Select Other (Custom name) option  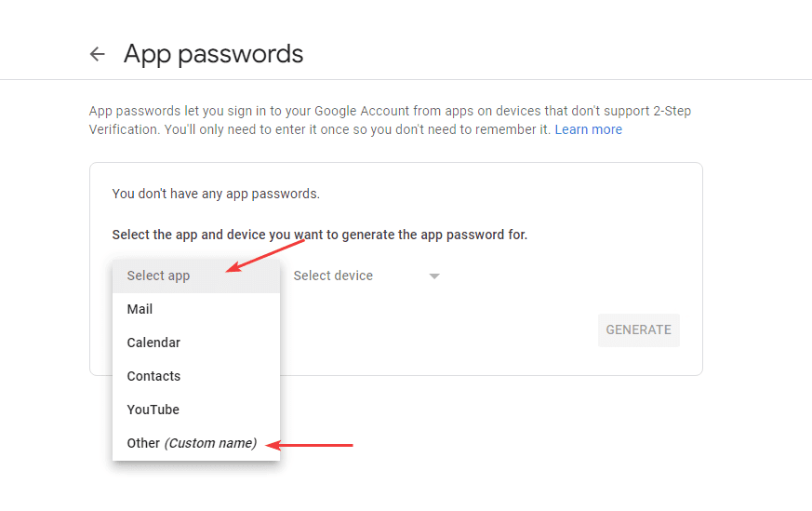tap(192, 443)
